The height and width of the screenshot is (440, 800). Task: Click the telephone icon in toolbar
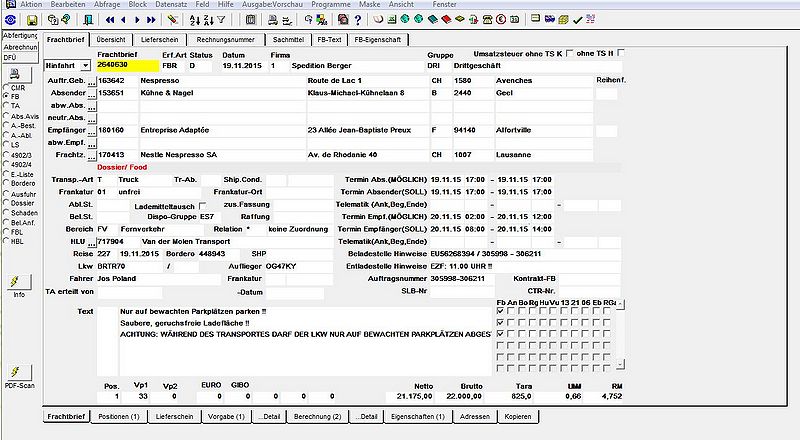click(x=488, y=20)
